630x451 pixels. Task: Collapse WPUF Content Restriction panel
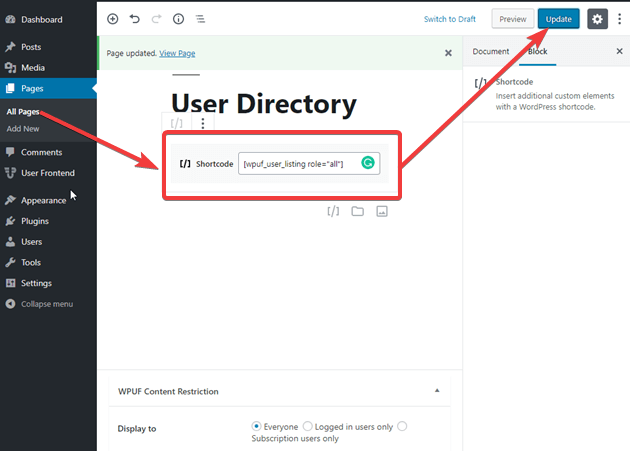point(437,391)
